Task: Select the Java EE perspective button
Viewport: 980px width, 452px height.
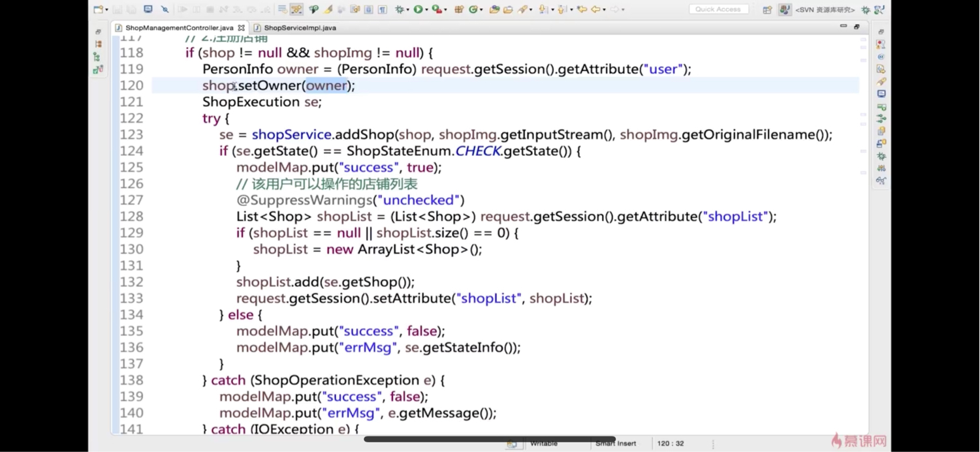Action: pyautogui.click(x=785, y=9)
